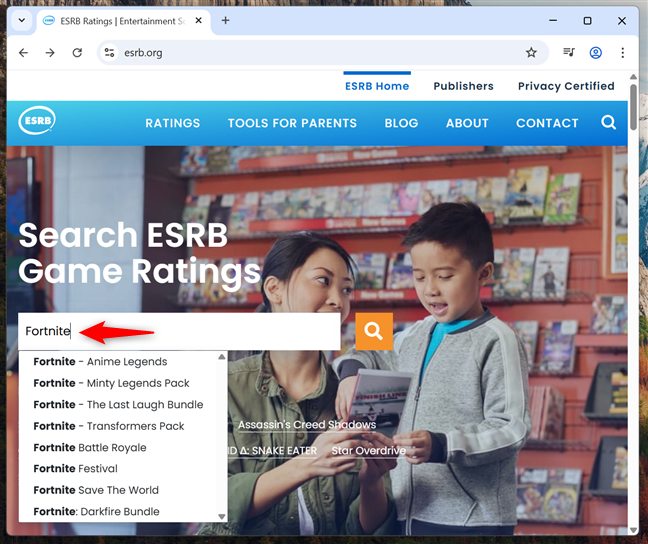
Task: Select Fortnite: Darkfire Bundle suggestion
Action: click(x=96, y=512)
